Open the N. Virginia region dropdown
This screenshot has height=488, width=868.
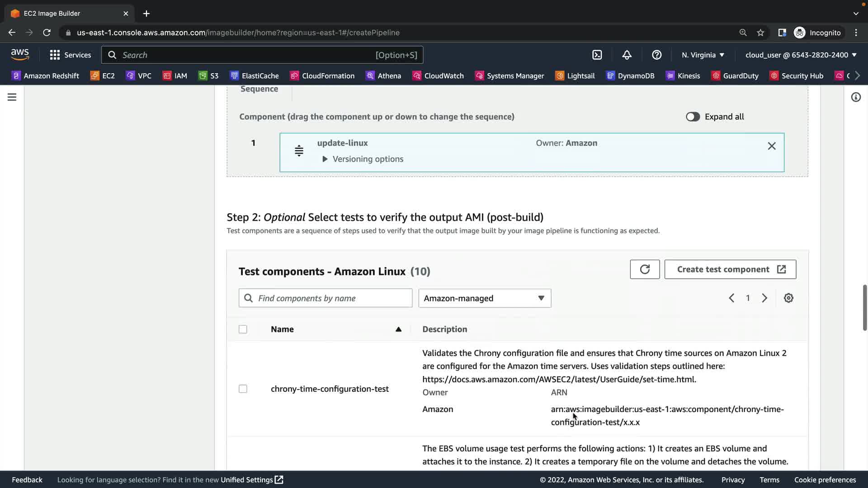point(703,55)
